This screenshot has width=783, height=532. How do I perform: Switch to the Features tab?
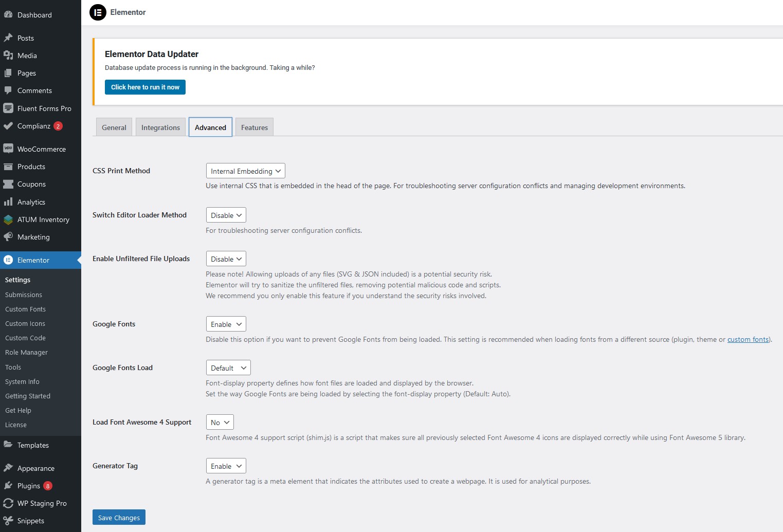(254, 127)
